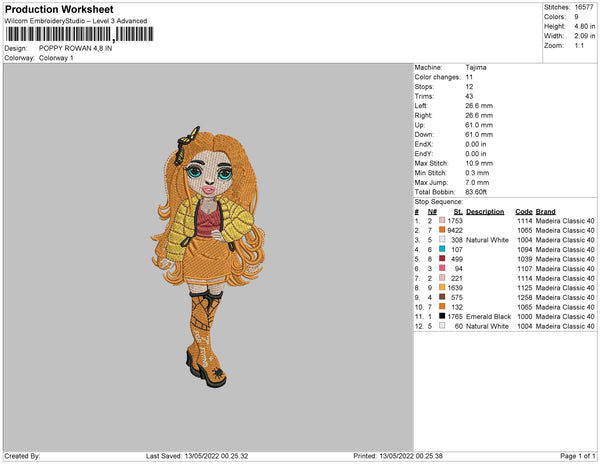Viewport: 600px width, 464px height.
Task: Click the barcode under the worksheet title
Action: 79,34
